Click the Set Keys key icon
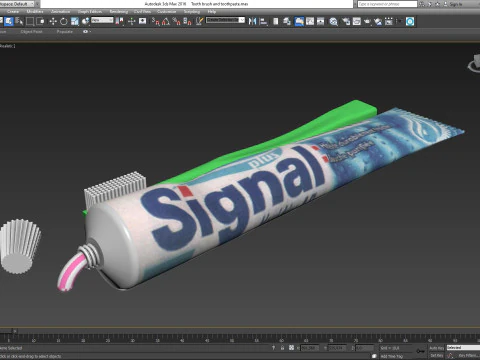This screenshot has height=360, width=480. 421,351
